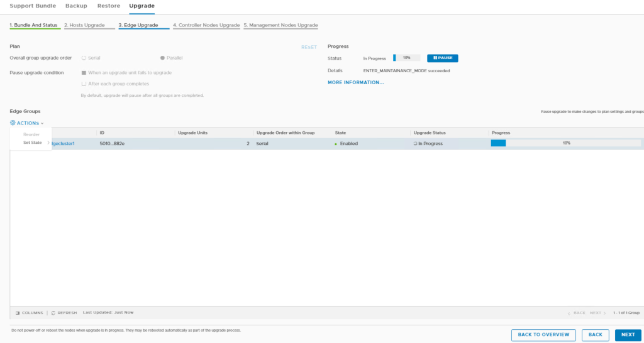Go to step 2 Hosts Upgrade

click(84, 26)
